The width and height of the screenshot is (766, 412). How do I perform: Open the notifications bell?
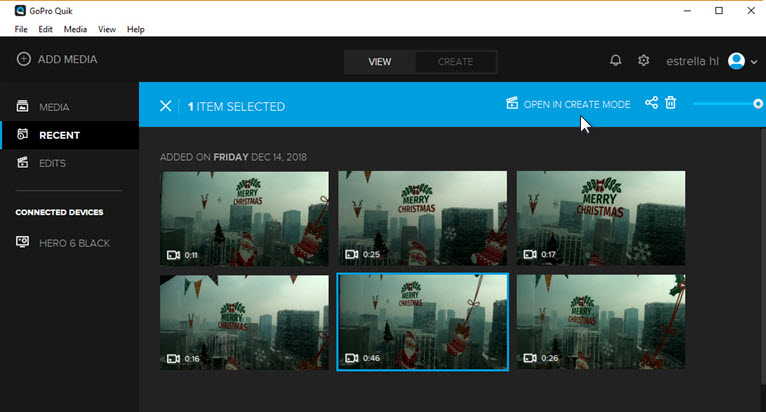pyautogui.click(x=616, y=61)
